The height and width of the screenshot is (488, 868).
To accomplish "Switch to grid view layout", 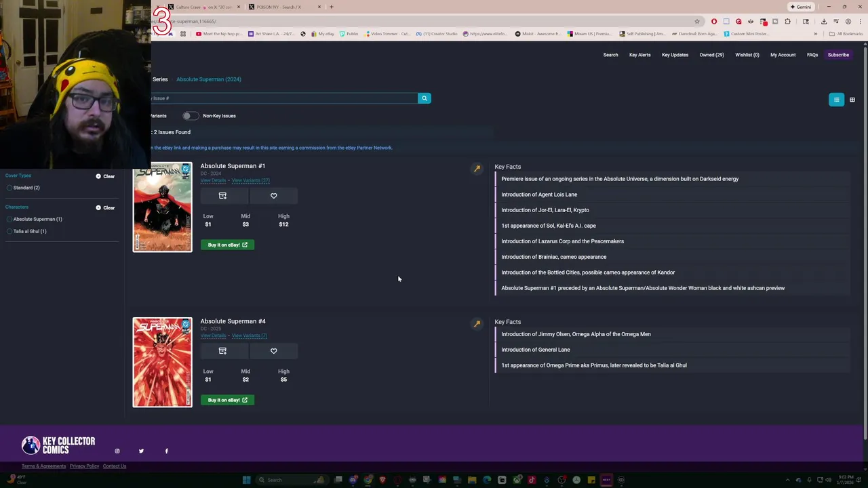I will (x=852, y=100).
